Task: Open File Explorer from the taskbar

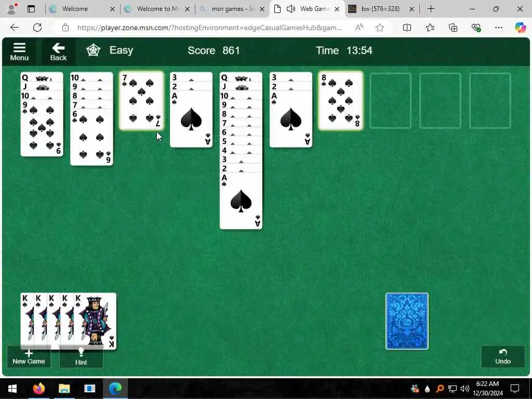Action: (x=64, y=388)
